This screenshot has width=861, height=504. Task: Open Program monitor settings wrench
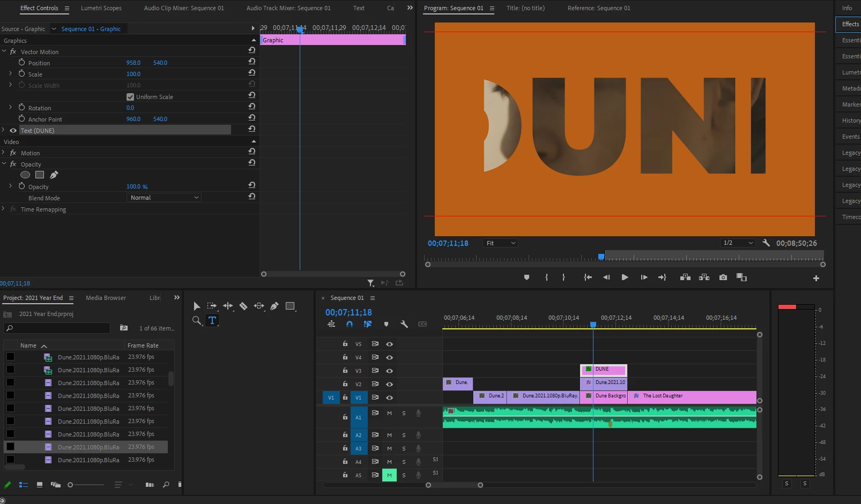pyautogui.click(x=766, y=243)
